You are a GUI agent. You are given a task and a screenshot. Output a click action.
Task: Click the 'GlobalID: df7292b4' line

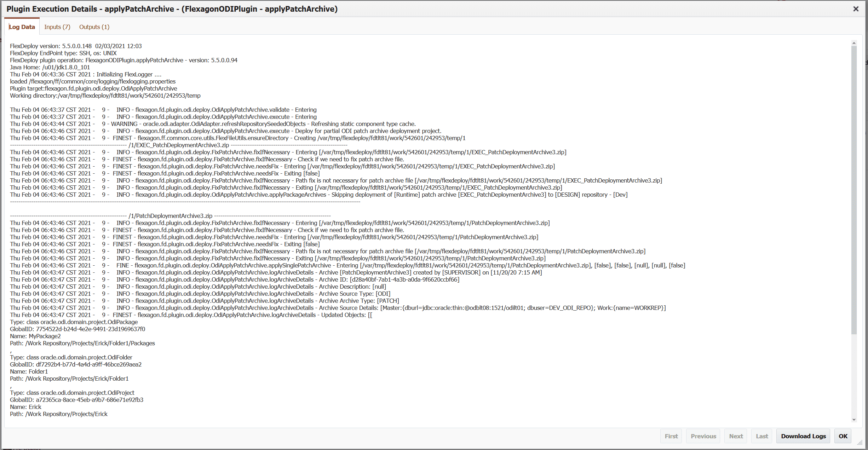76,364
